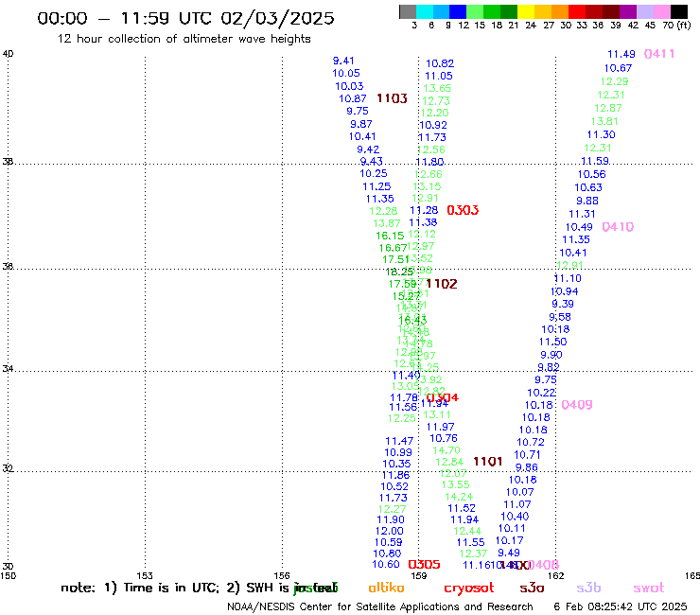Click the wave height value '12.00'
The height and width of the screenshot is (615, 700).
pos(390,531)
